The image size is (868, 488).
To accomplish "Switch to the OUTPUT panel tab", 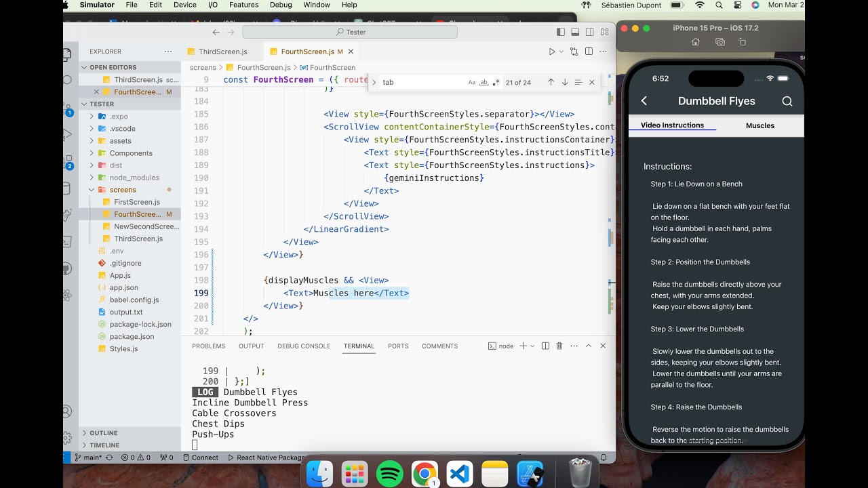I will pos(251,346).
